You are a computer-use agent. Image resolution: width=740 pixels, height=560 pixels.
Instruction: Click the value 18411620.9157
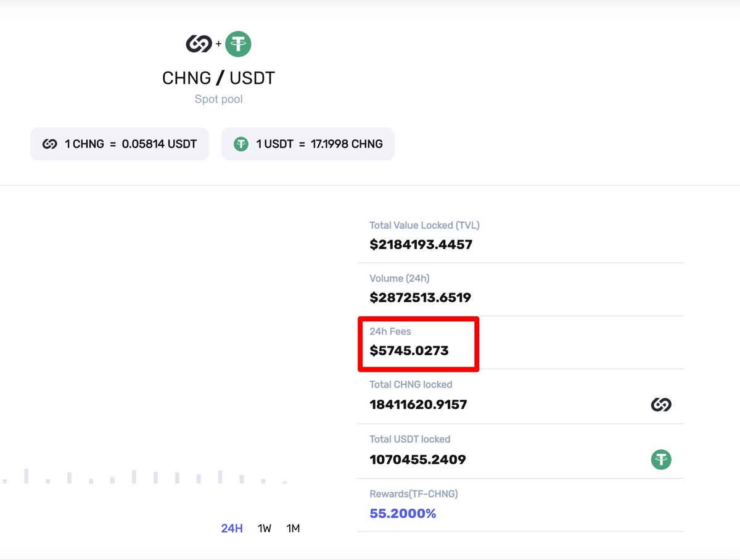click(418, 405)
